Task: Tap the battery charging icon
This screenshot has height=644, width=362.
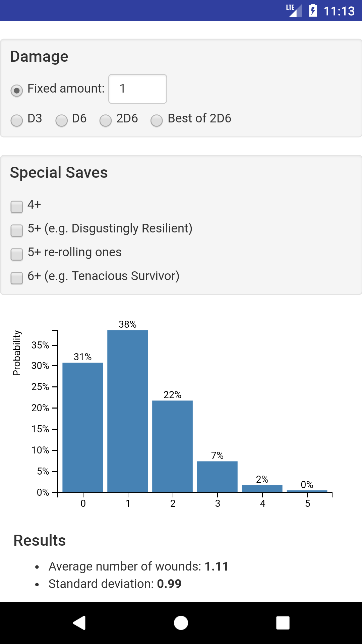Action: pyautogui.click(x=312, y=10)
